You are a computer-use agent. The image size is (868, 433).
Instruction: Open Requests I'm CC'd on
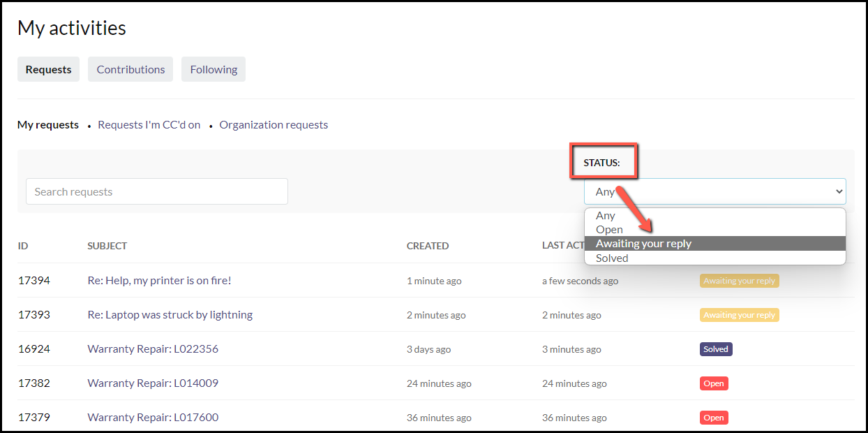coord(149,125)
